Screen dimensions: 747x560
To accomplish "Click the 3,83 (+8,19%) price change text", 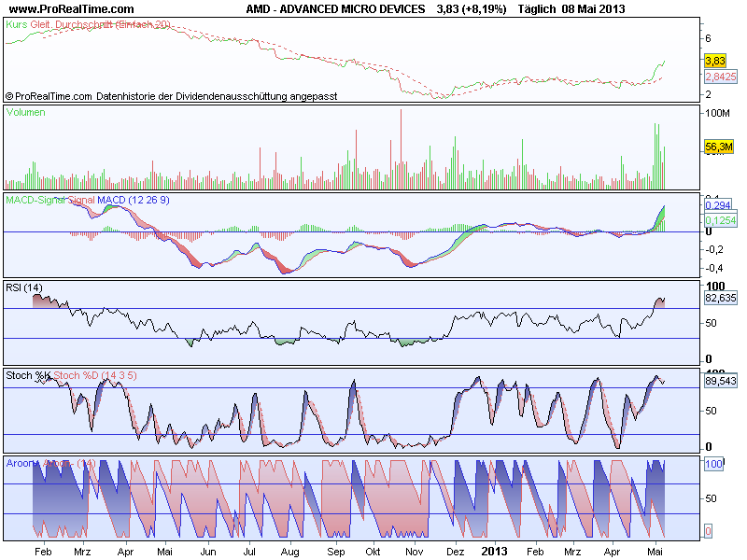I will (x=472, y=8).
